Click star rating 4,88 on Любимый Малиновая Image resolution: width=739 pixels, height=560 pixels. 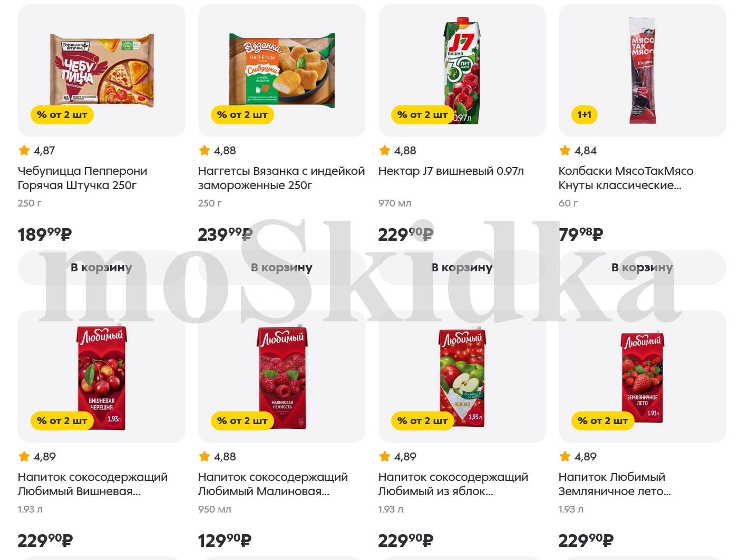[217, 457]
